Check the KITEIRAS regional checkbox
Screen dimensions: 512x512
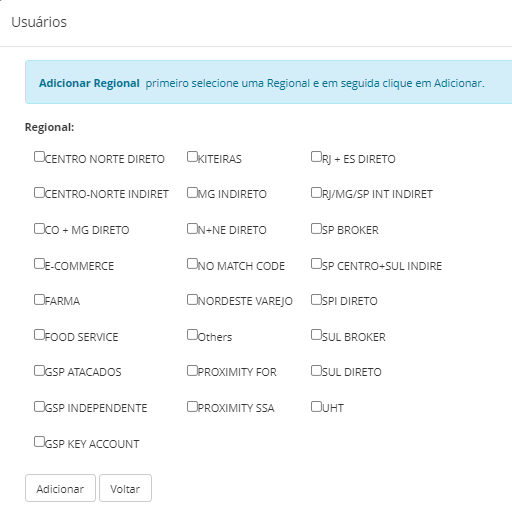[192, 157]
